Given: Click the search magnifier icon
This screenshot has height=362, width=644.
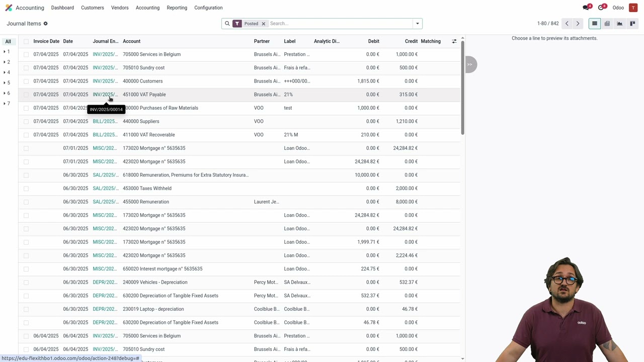Looking at the screenshot, I should pos(227,24).
